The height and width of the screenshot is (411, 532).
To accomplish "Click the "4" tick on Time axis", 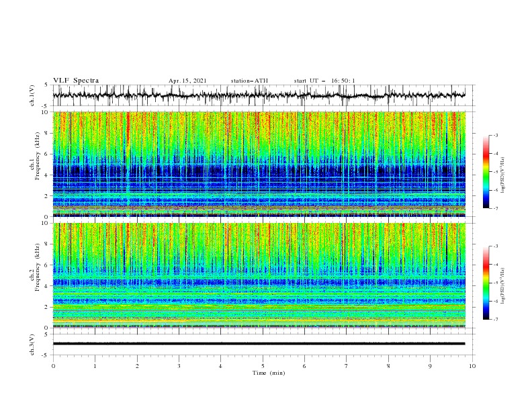I will coord(220,366).
